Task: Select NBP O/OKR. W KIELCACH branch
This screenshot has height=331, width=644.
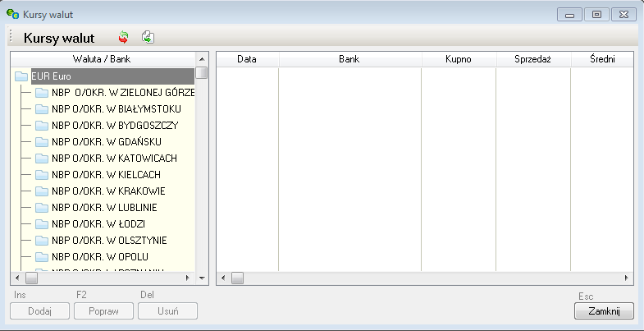Action: [106, 175]
